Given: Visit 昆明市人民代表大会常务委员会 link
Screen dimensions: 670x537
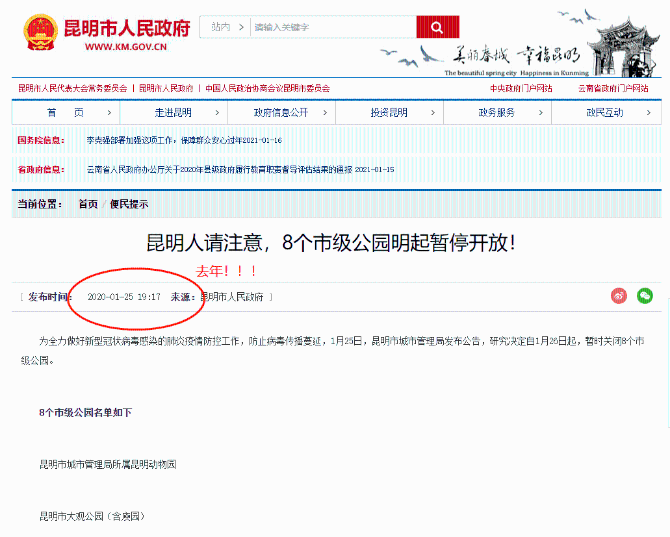Looking at the screenshot, I should pos(72,88).
